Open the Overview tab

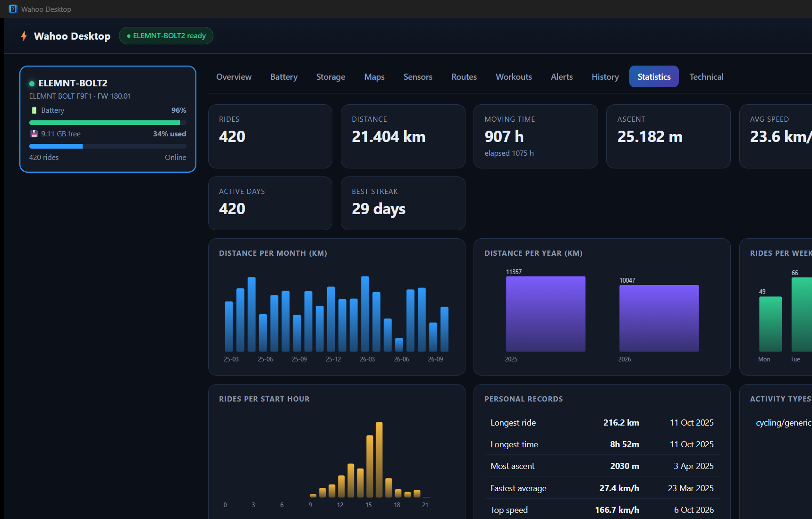coord(234,77)
